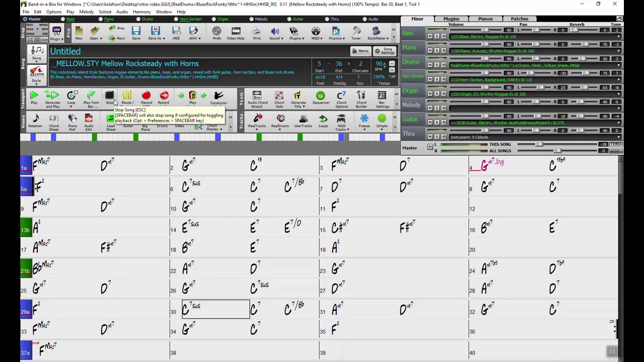Image resolution: width=644 pixels, height=362 pixels.
Task: Open the Tuner tool
Action: click(356, 33)
